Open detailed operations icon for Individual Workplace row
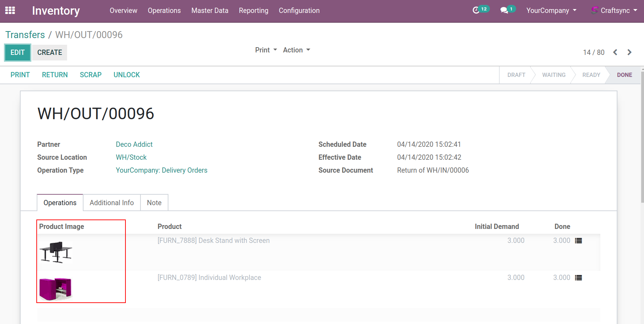 tap(579, 278)
